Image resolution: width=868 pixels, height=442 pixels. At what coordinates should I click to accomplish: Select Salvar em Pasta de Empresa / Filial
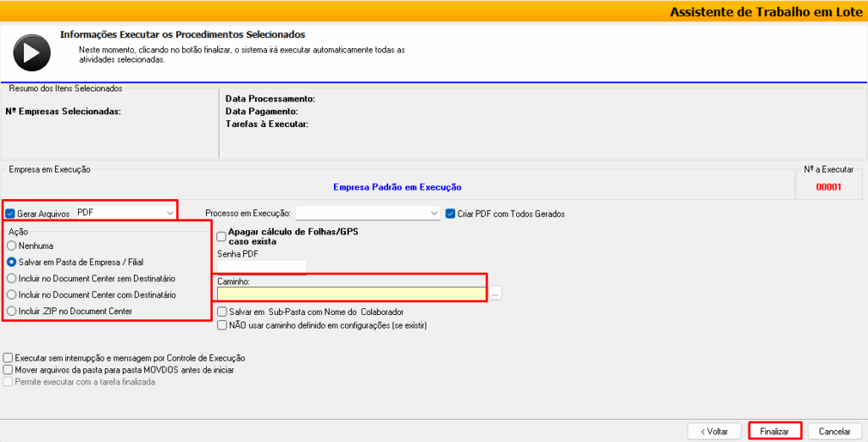pos(11,262)
